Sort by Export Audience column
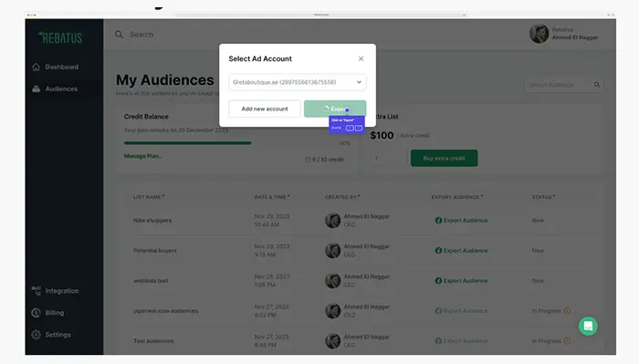This screenshot has height=364, width=639. click(x=457, y=197)
